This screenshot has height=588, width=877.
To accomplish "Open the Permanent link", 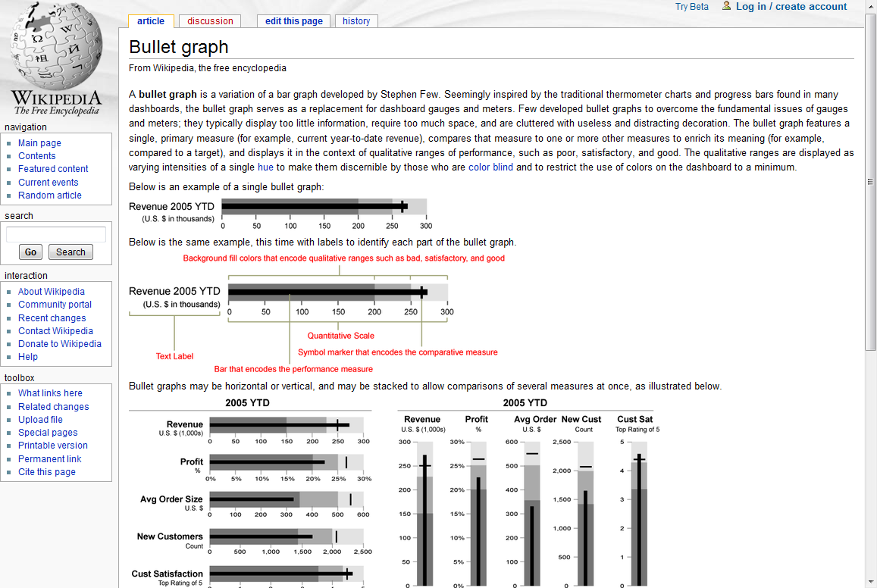I will pos(50,459).
